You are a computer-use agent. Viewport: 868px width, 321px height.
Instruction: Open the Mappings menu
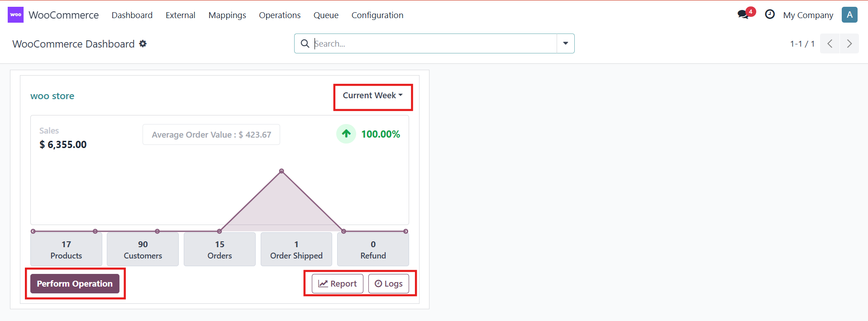coord(227,15)
